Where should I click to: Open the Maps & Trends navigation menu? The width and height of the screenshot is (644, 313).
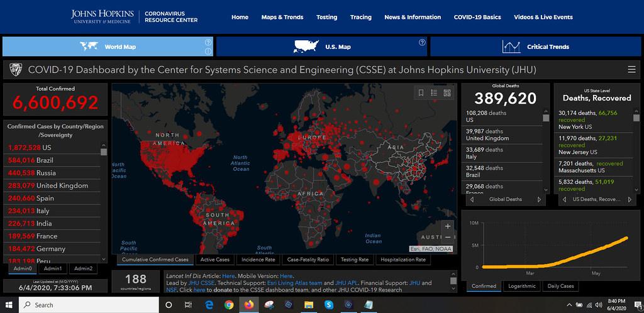coord(282,17)
